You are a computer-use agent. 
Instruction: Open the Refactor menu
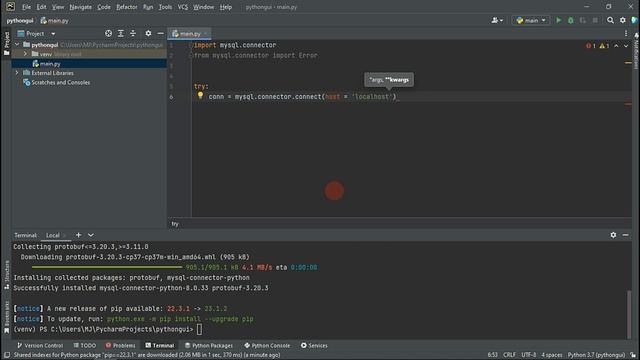(127, 7)
